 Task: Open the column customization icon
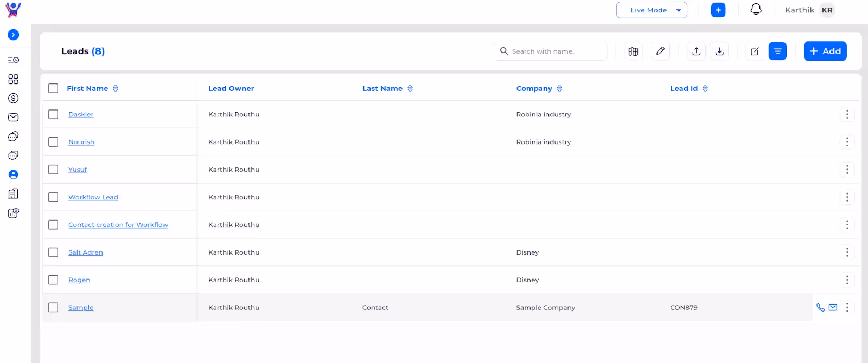pyautogui.click(x=633, y=51)
